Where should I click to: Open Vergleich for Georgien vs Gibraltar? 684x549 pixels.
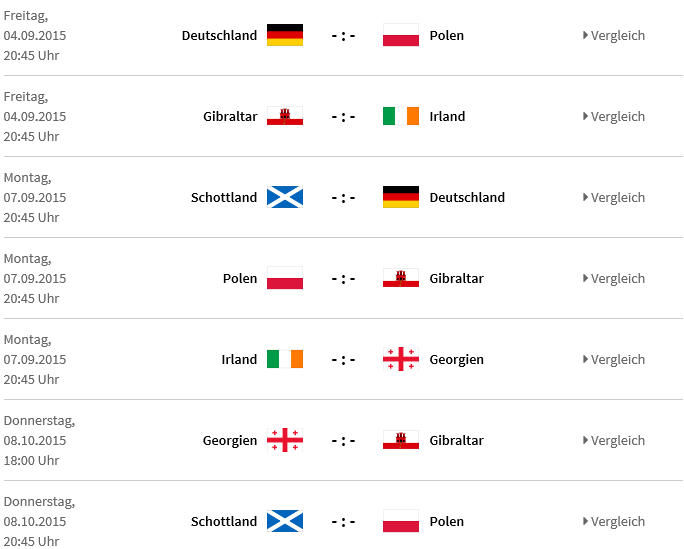point(614,440)
